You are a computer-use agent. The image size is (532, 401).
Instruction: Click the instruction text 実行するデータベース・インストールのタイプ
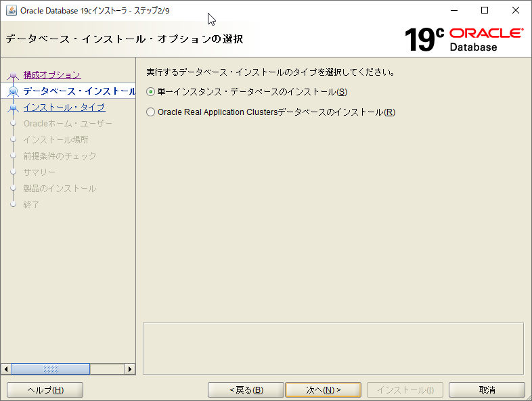(270, 72)
